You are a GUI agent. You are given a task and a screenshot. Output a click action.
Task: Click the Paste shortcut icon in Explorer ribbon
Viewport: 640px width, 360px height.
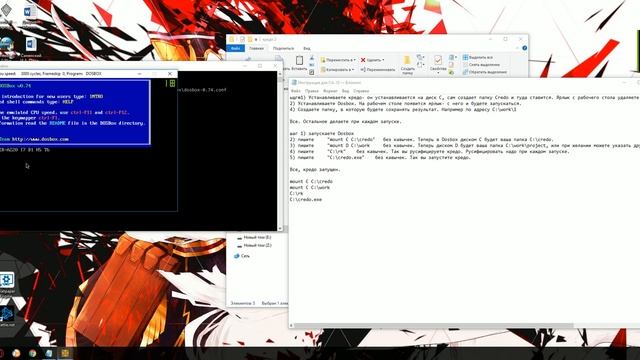click(312, 72)
